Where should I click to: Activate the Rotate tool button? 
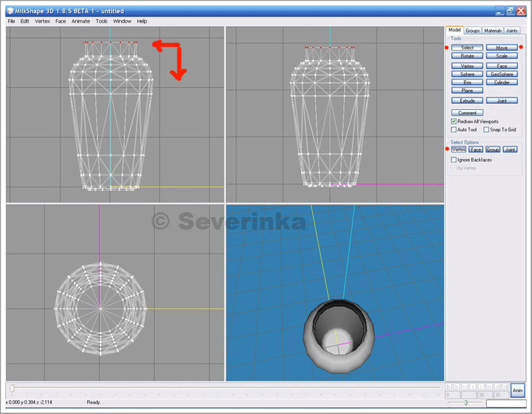pos(467,56)
